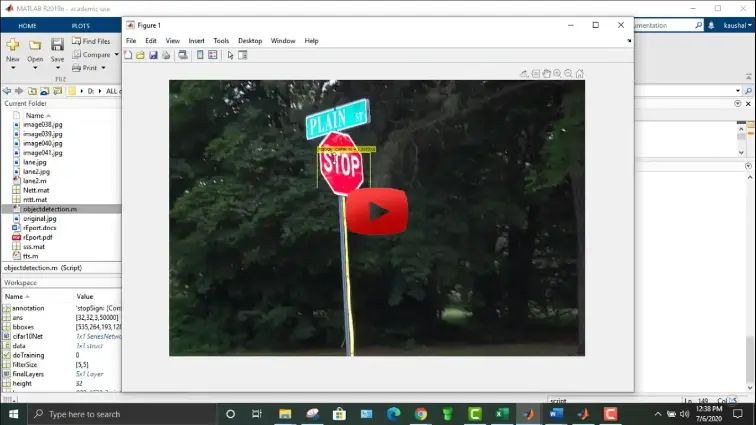The height and width of the screenshot is (425, 756).
Task: Open the View menu in Figure 1
Action: 173,41
